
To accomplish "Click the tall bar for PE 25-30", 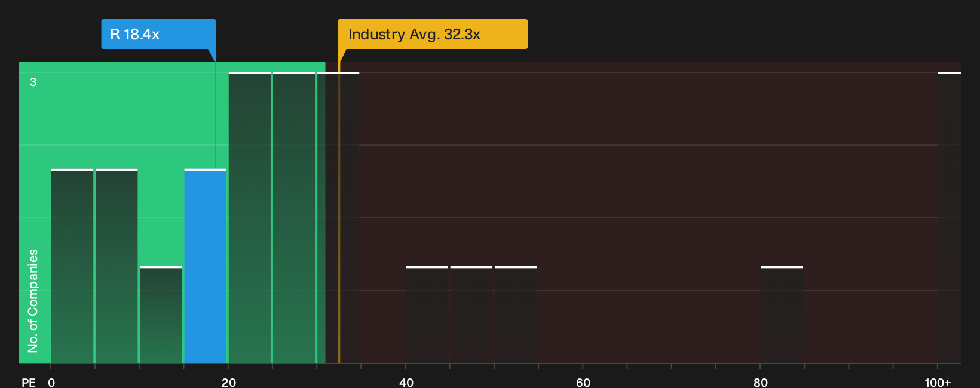I will pos(294,217).
